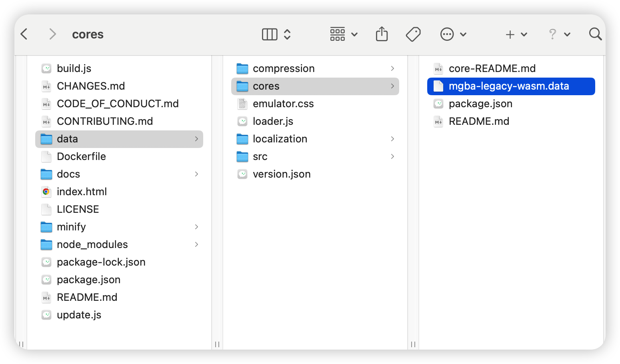Select the compression folder

(283, 68)
